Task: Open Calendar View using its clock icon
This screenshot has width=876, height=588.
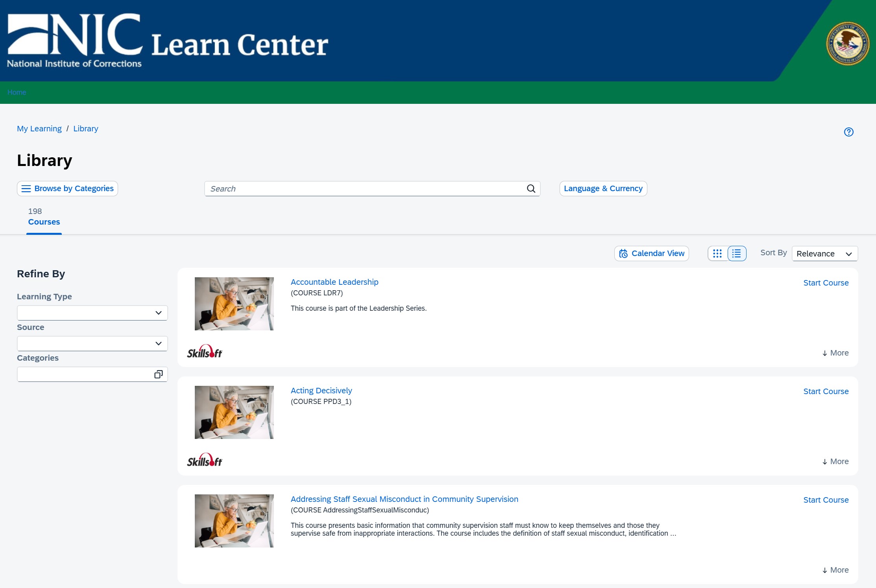Action: [x=624, y=253]
